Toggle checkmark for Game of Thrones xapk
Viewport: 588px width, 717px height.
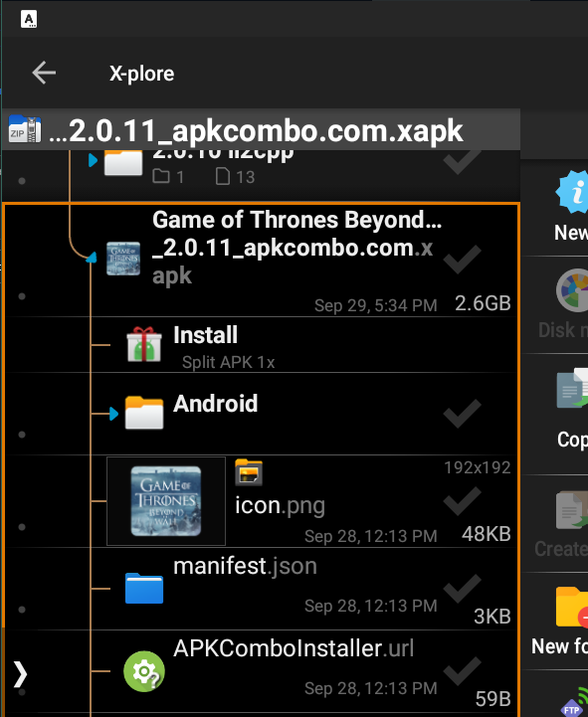[x=463, y=260]
